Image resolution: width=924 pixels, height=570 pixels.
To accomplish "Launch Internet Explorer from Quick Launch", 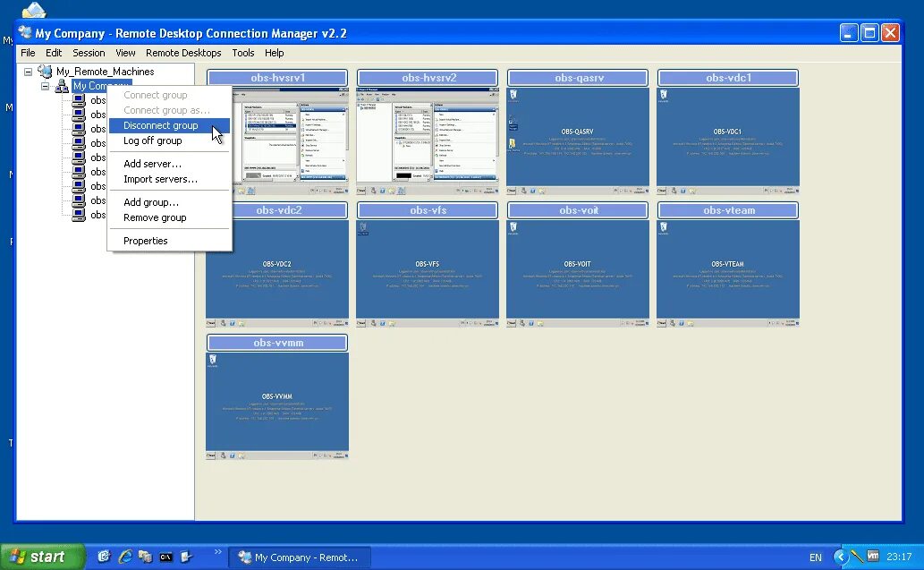I will [125, 557].
